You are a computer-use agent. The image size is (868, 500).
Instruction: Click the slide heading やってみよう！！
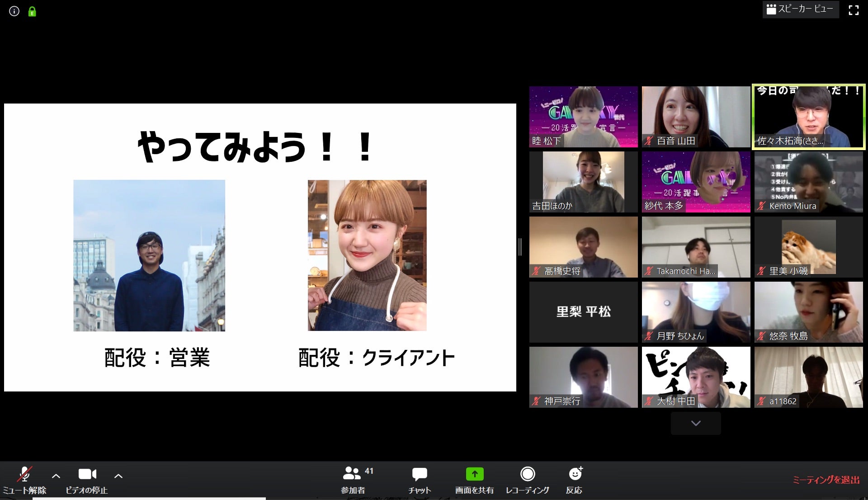pyautogui.click(x=255, y=147)
